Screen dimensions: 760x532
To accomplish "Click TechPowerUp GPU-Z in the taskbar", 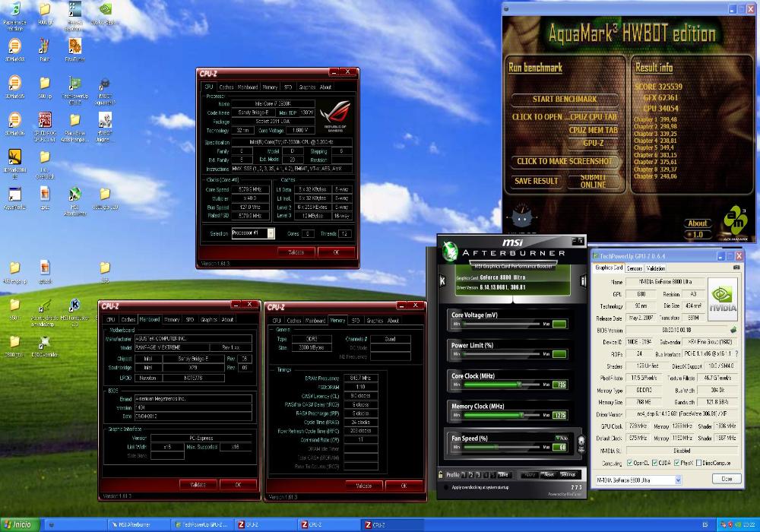I will click(203, 524).
